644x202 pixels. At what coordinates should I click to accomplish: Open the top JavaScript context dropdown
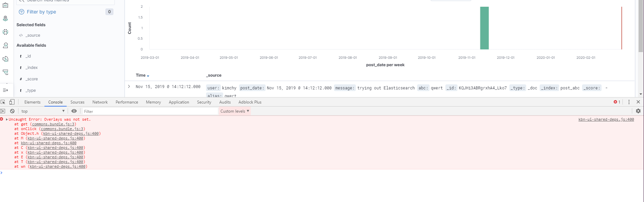pos(43,111)
